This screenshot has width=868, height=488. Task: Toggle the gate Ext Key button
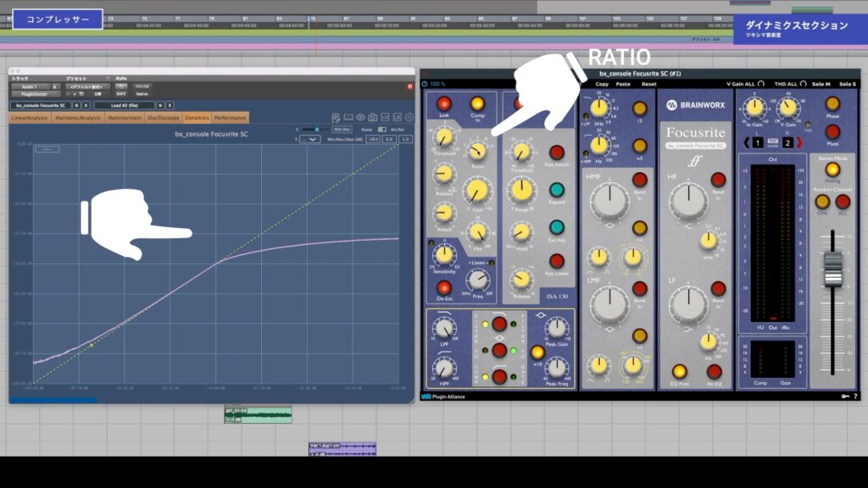(x=556, y=227)
